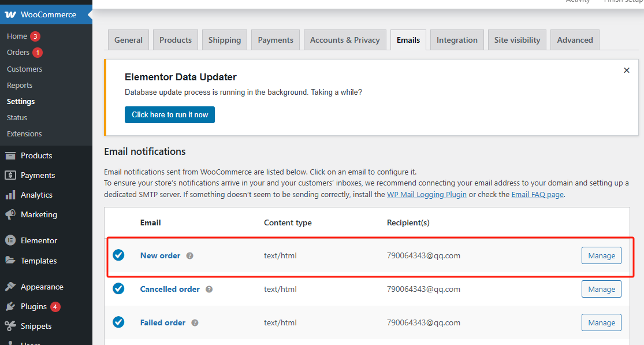The image size is (644, 345).
Task: Open the Cancelled order email link
Action: (170, 289)
